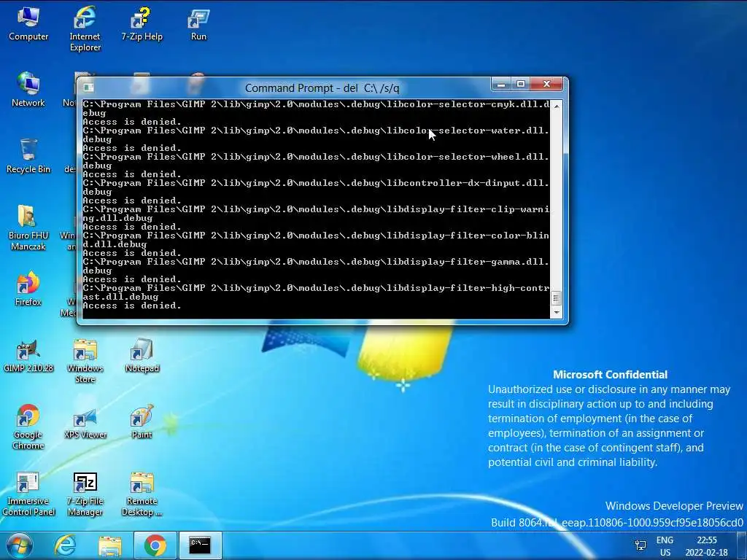Open Internet Explorer desktop shortcut
Screen dimensions: 747x560
click(85, 28)
